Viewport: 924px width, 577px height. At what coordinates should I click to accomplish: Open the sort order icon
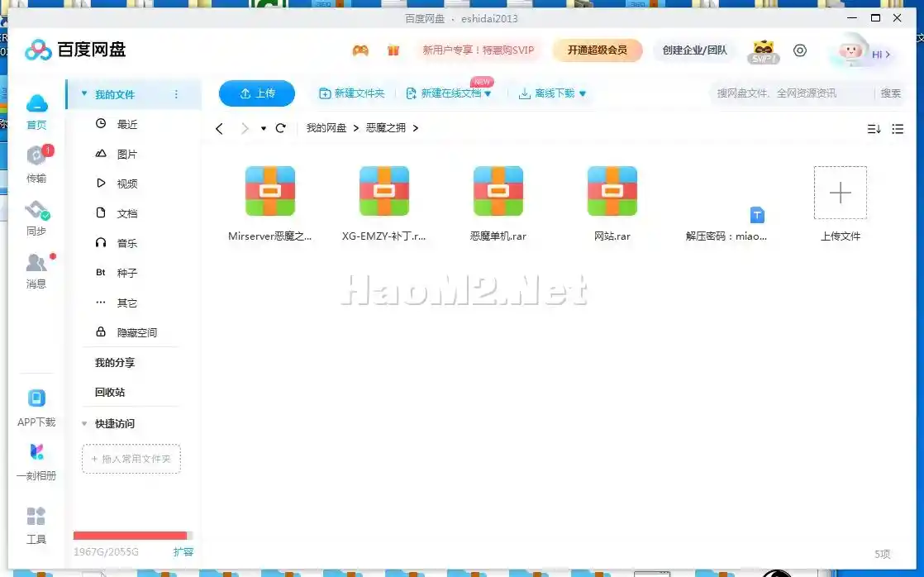click(874, 128)
